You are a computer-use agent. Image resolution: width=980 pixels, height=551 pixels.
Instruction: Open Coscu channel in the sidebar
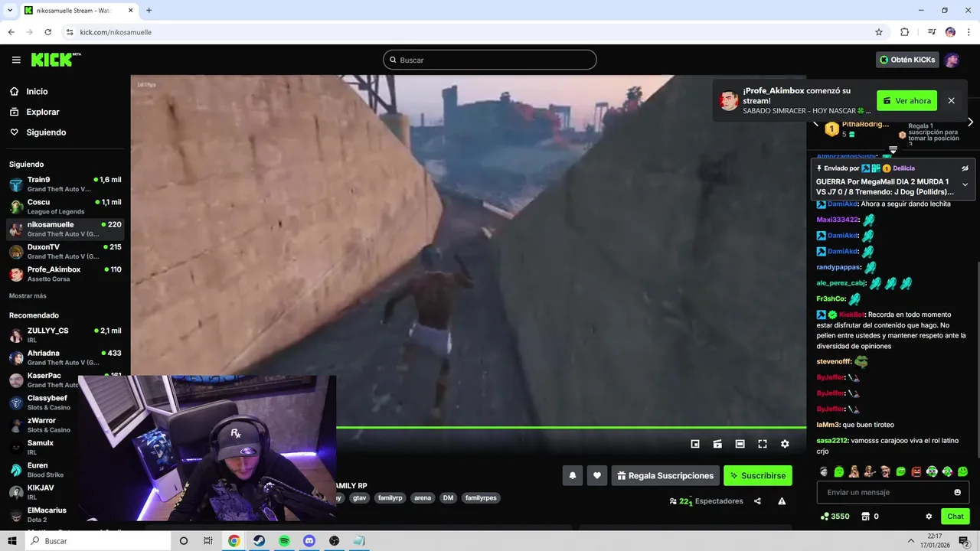(65, 207)
